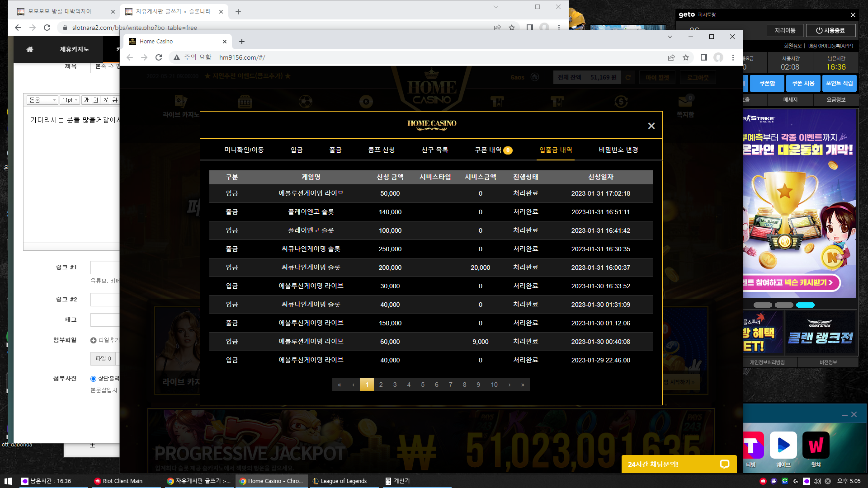
Task: Click the security warning triangle icon
Action: tap(177, 57)
